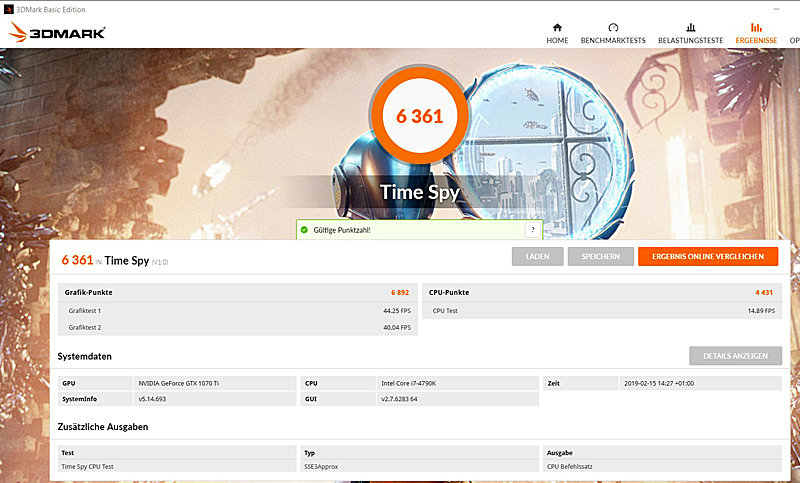The height and width of the screenshot is (483, 800).
Task: Click the orange score circle 6 361
Action: coord(419,115)
